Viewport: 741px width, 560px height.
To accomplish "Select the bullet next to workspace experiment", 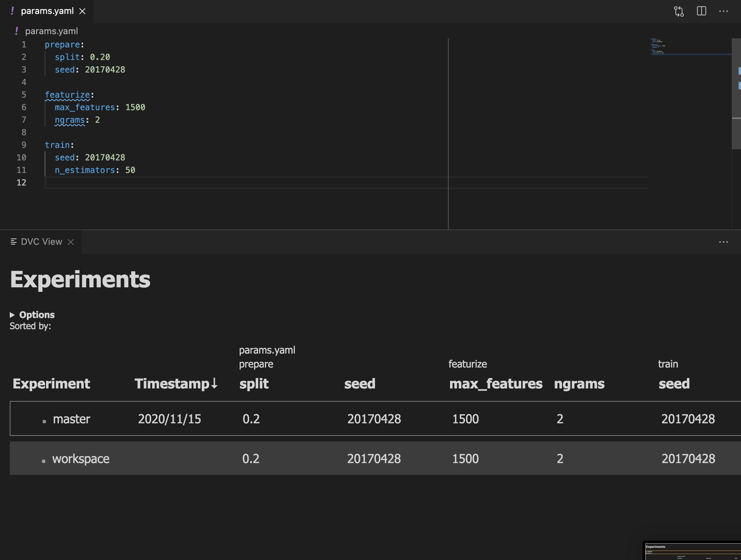I will [43, 460].
